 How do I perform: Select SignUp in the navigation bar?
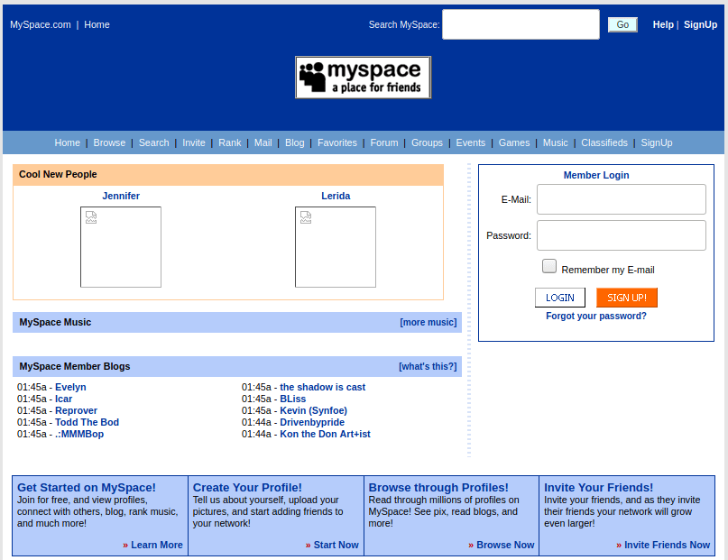click(x=657, y=142)
